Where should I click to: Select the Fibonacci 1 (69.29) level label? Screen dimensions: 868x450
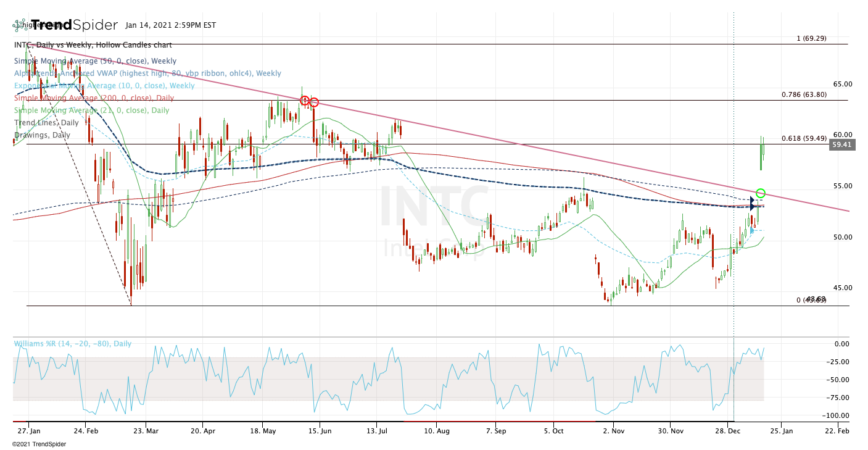pos(811,38)
